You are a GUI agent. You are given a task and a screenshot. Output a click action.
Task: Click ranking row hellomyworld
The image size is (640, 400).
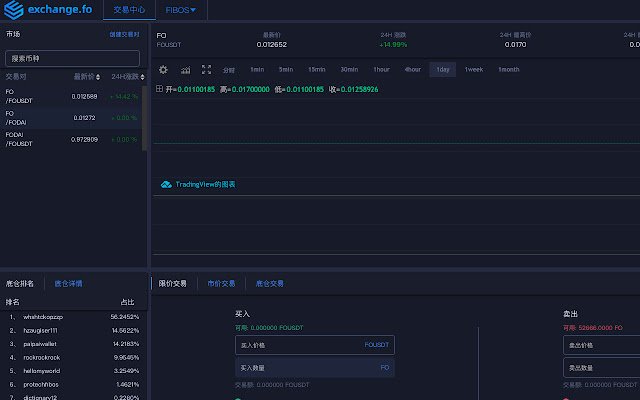73,371
